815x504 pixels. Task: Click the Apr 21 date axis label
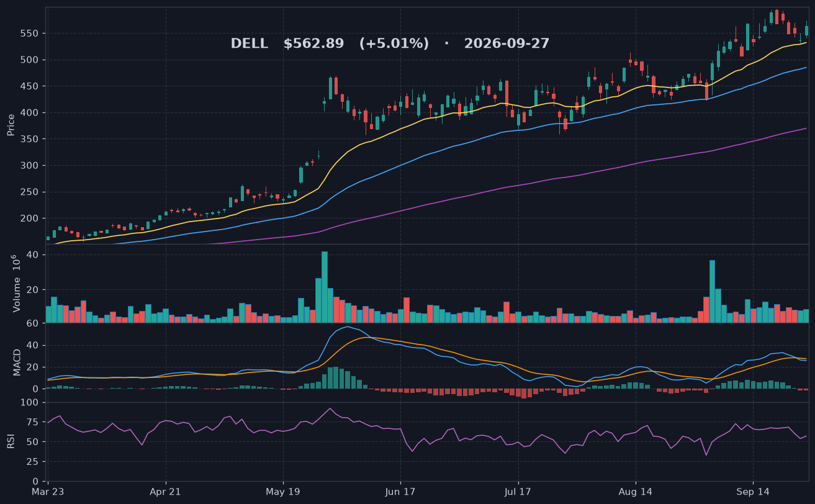click(166, 492)
